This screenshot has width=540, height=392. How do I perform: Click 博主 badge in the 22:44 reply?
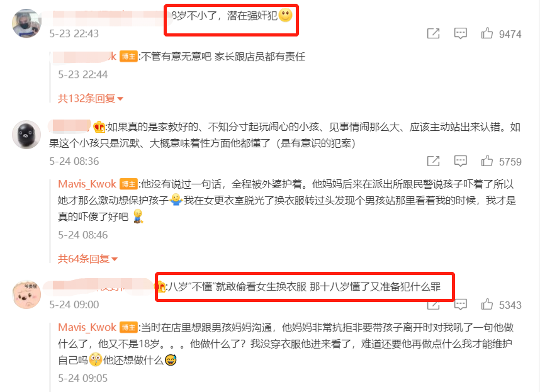(x=128, y=57)
